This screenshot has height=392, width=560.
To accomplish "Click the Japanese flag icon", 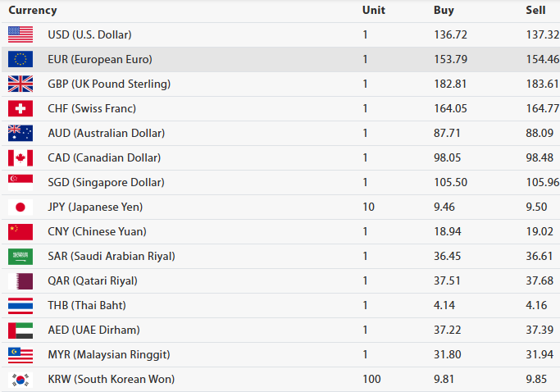I will pos(20,207).
